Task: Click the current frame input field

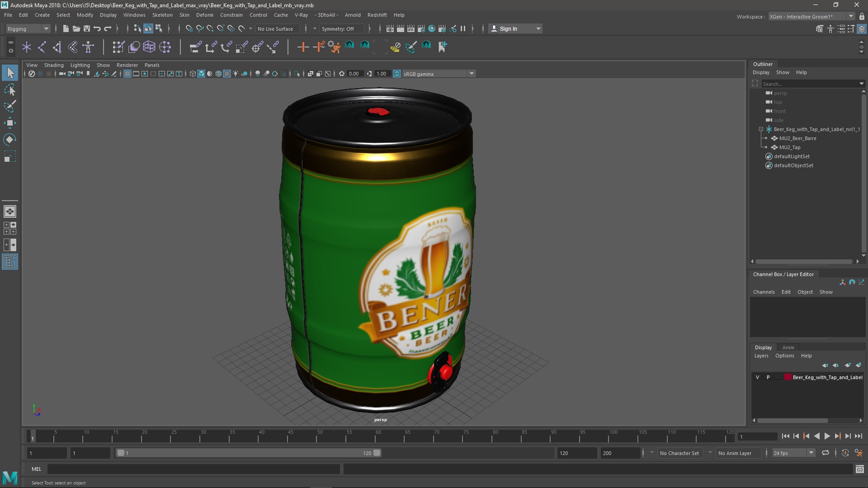Action: point(757,436)
